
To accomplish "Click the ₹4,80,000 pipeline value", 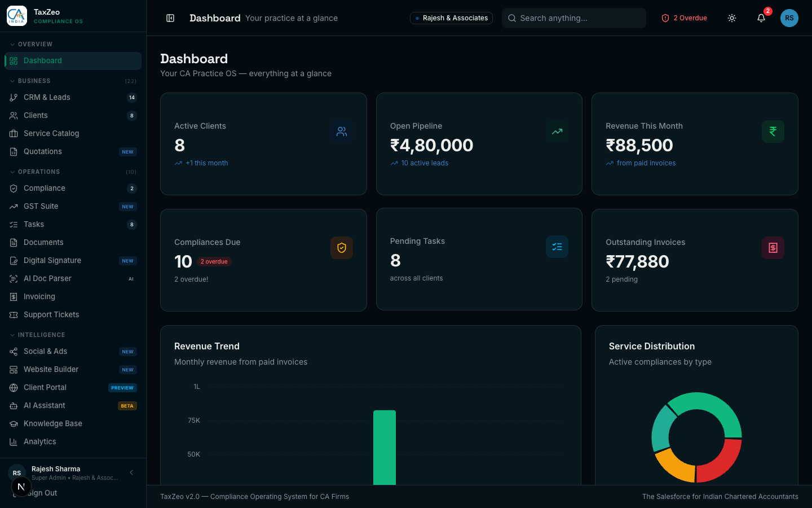I will 431,146.
